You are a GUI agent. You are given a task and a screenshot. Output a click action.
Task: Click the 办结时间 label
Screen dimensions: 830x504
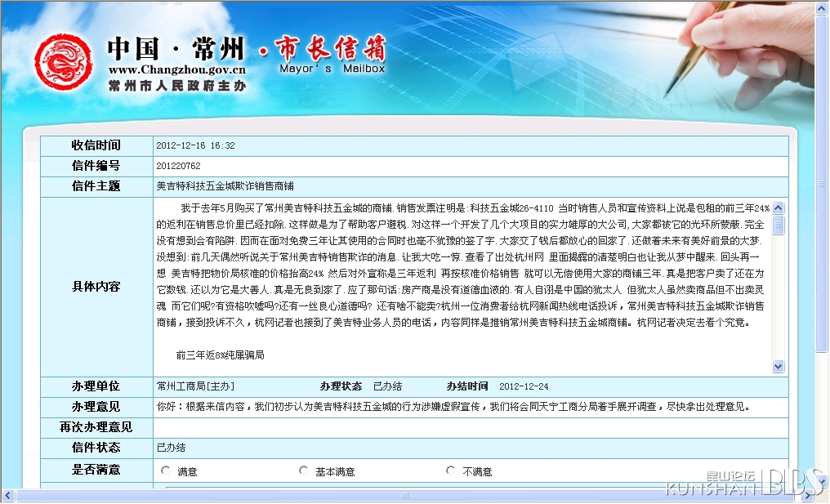[467, 386]
